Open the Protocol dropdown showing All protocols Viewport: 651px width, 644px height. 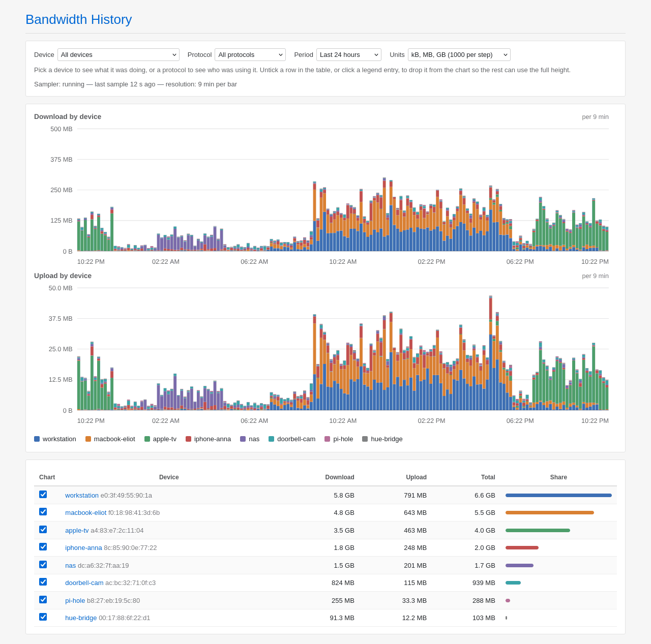point(250,55)
